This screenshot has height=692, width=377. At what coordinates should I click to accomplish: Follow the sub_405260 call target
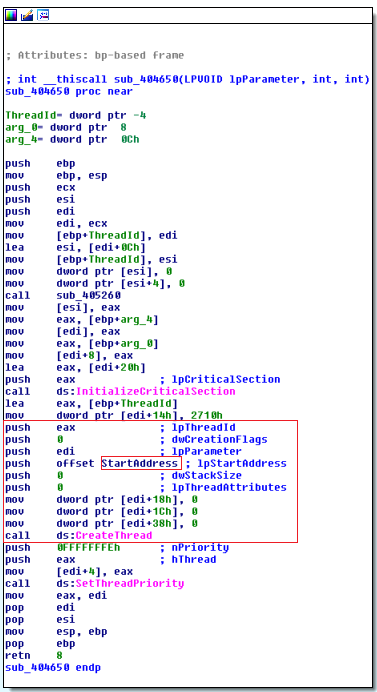[x=88, y=295]
